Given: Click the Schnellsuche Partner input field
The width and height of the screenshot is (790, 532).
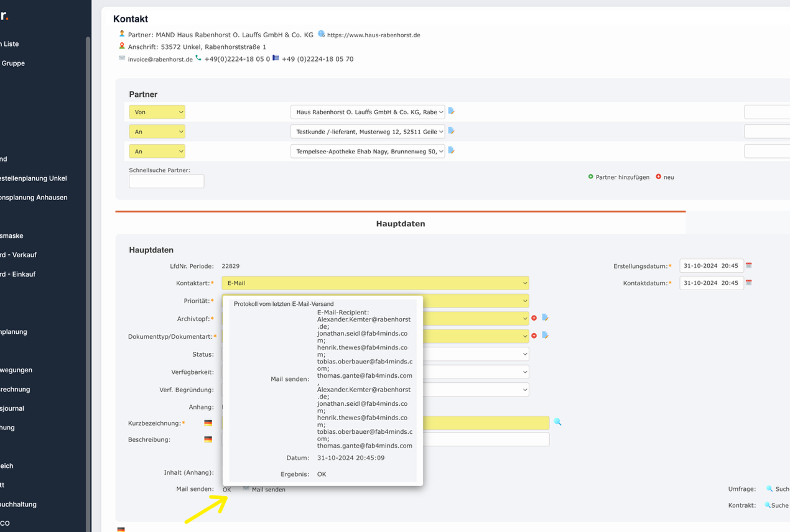Looking at the screenshot, I should tap(166, 181).
